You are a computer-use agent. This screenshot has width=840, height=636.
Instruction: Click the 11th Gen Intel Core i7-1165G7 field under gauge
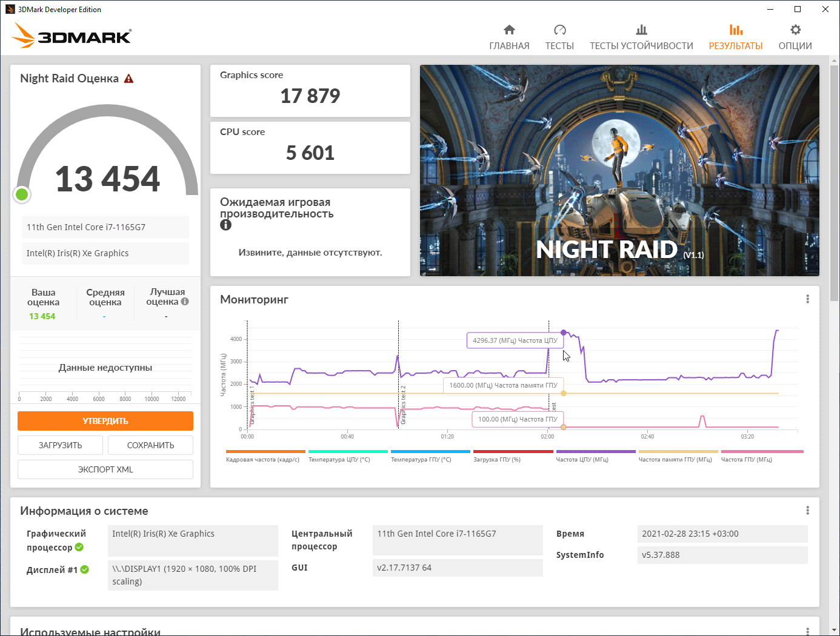(105, 227)
